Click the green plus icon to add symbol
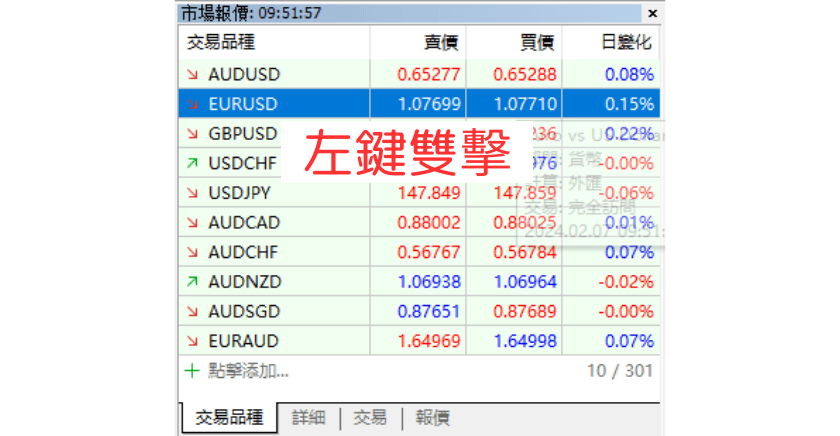The image size is (840, 436). coord(192,371)
